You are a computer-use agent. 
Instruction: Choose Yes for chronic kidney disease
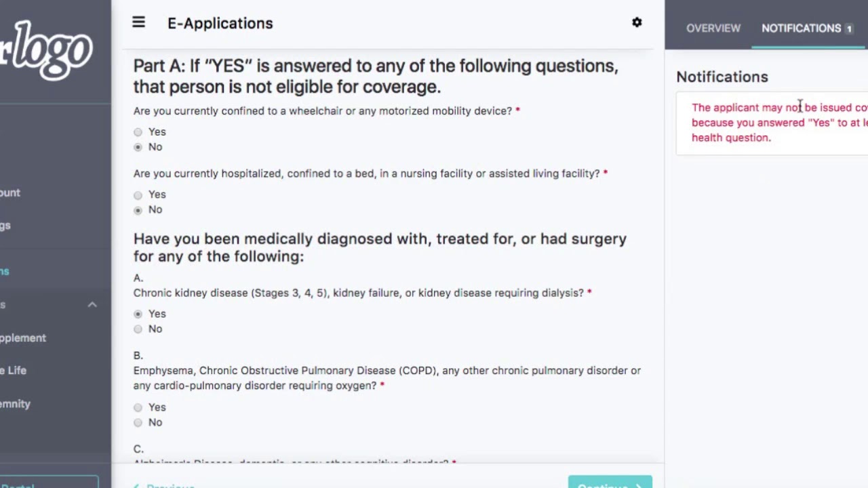(138, 314)
